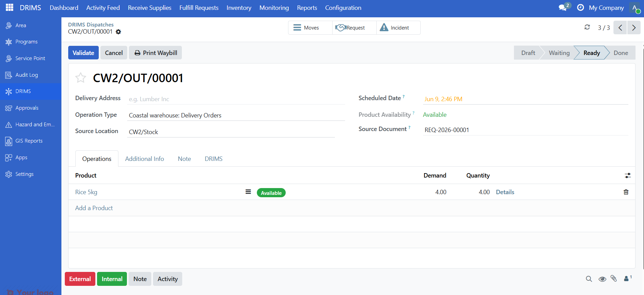Click the Cancel button
The height and width of the screenshot is (295, 644).
114,53
